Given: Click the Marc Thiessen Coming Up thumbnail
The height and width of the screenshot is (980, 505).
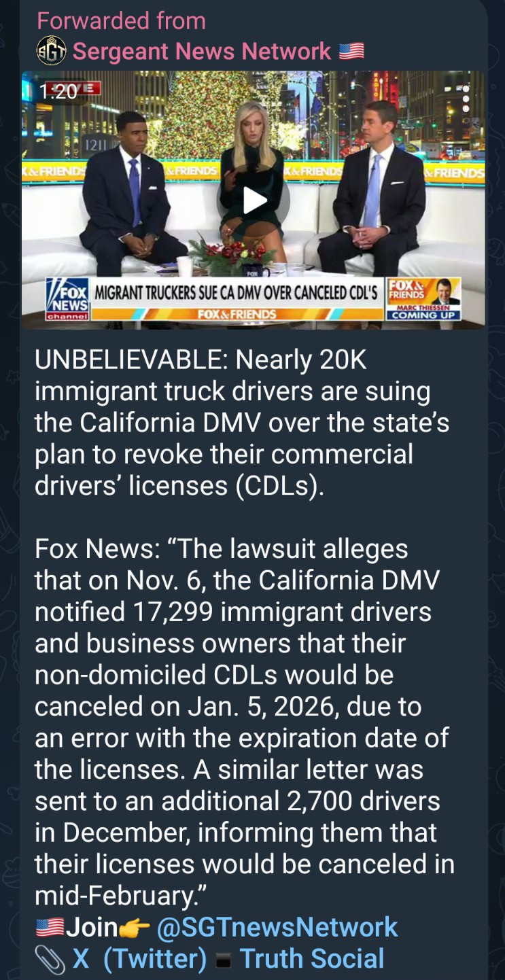Looking at the screenshot, I should [x=424, y=299].
